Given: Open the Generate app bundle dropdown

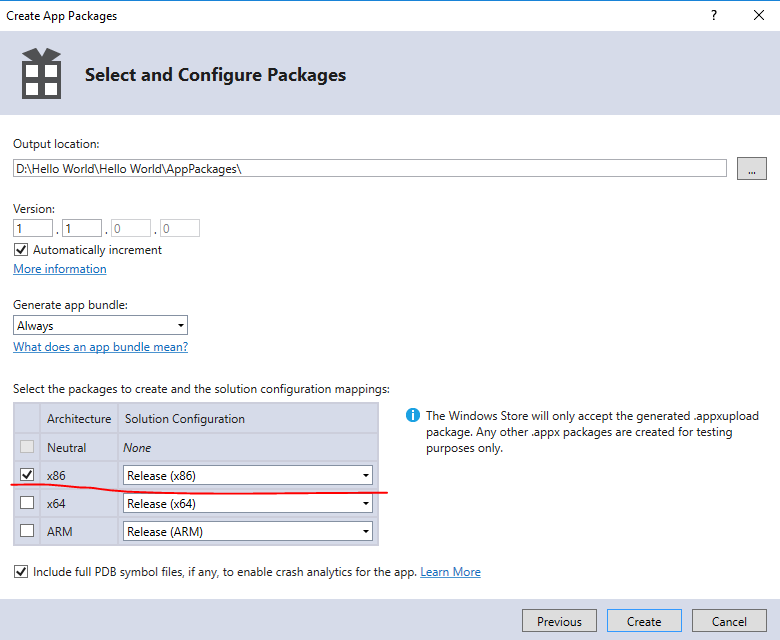Looking at the screenshot, I should (x=100, y=326).
